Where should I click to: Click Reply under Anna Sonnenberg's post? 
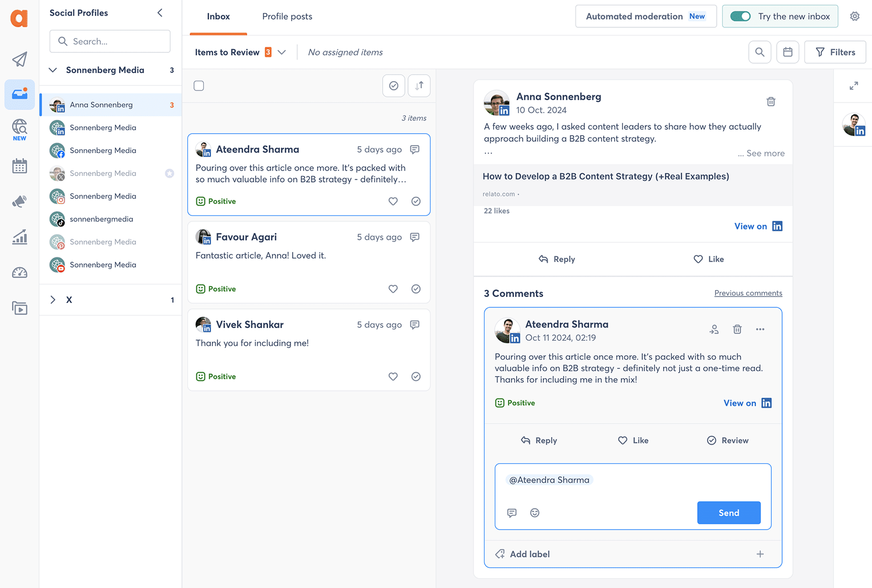[556, 259]
